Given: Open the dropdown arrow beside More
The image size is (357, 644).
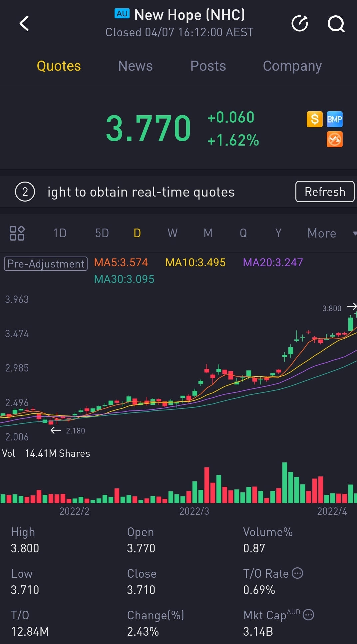Looking at the screenshot, I should tap(354, 233).
